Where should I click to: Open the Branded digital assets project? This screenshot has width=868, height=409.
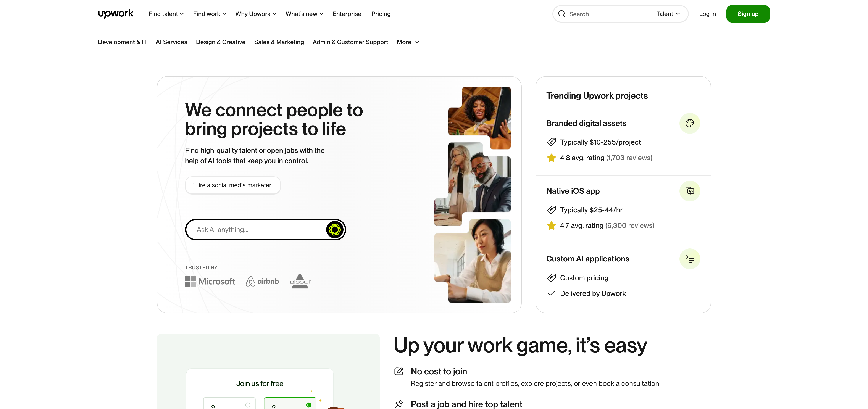586,123
